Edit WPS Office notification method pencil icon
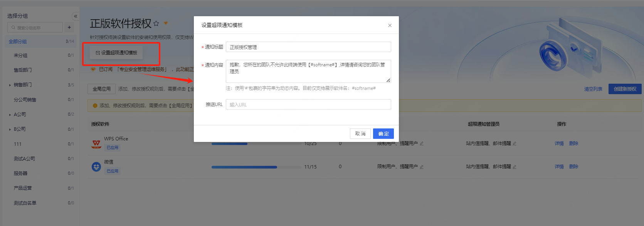The image size is (644, 226). pos(515,143)
